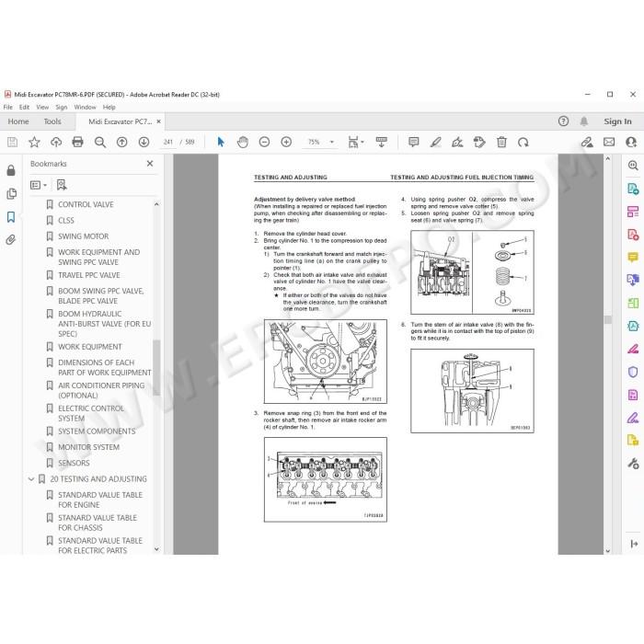The image size is (644, 644).
Task: Open zoom level 75% dropdown
Action: pyautogui.click(x=332, y=142)
